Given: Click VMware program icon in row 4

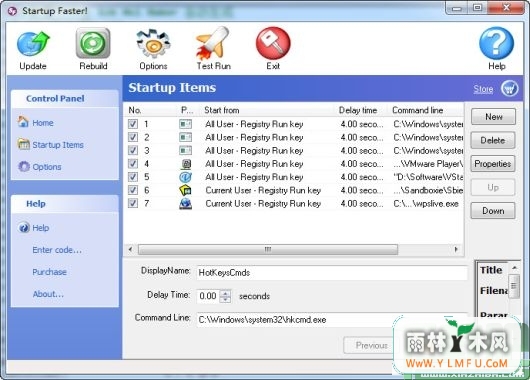Looking at the screenshot, I should (x=186, y=164).
